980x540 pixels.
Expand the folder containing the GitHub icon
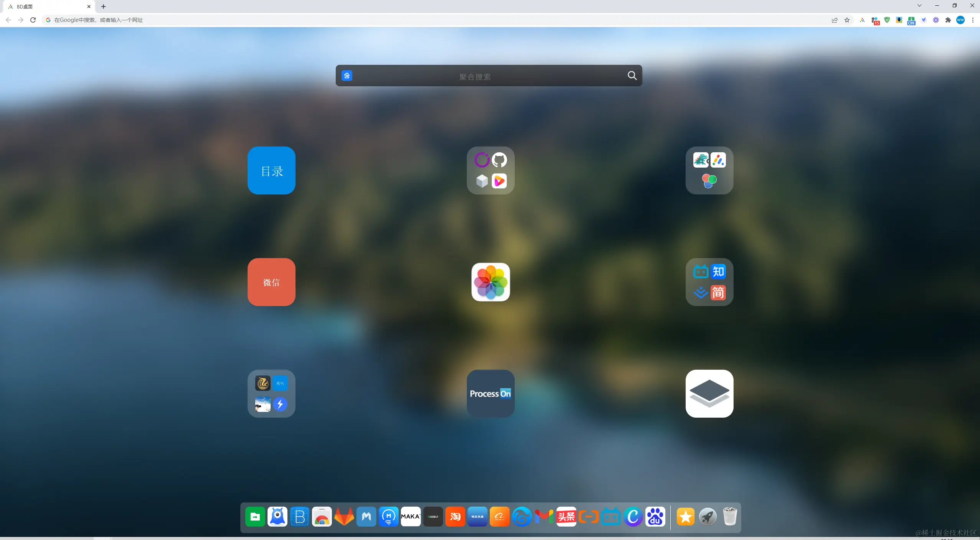click(x=490, y=170)
